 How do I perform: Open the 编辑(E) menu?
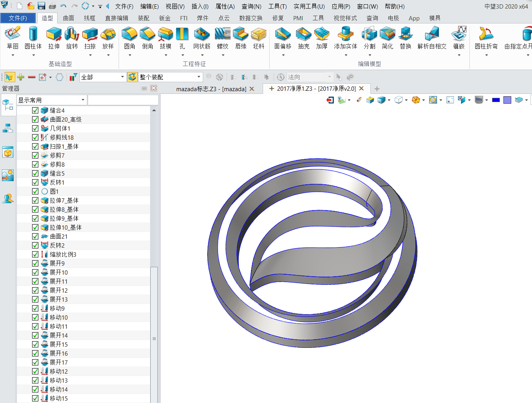pos(150,6)
